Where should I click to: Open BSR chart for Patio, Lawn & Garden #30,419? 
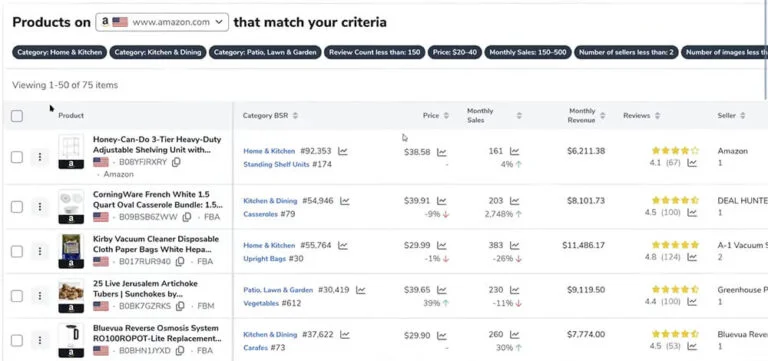coord(360,290)
